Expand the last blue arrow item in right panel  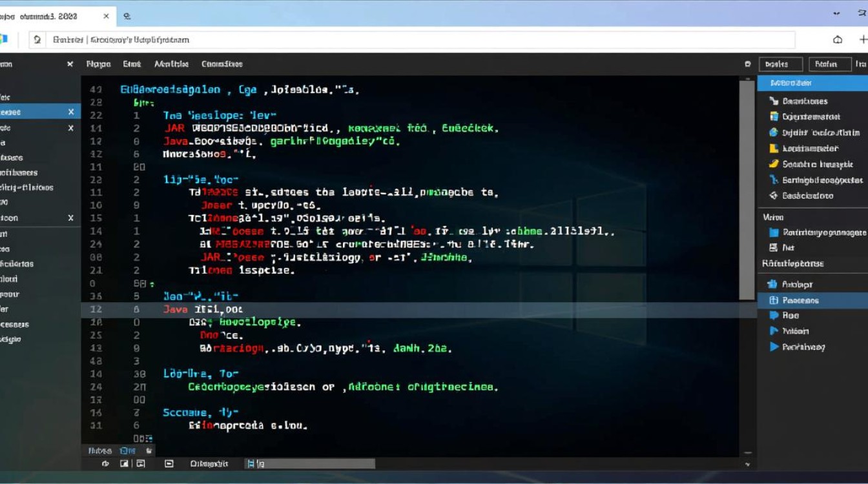point(774,347)
